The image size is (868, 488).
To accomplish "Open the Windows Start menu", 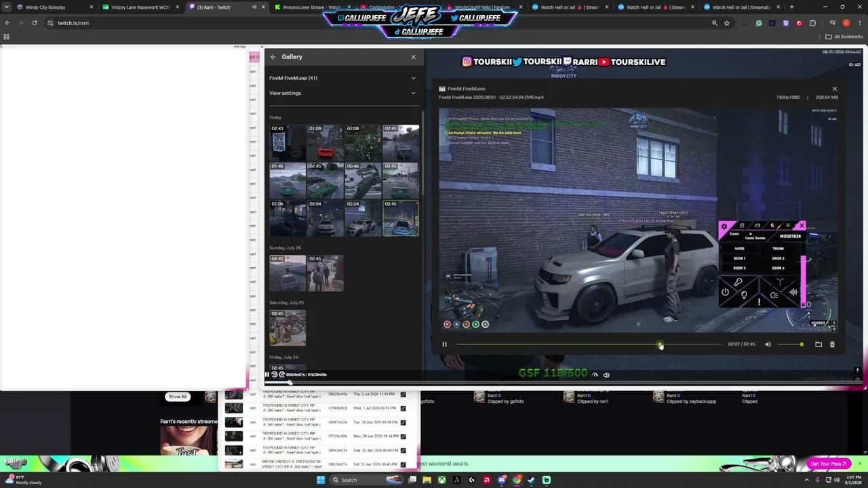I will (x=320, y=480).
